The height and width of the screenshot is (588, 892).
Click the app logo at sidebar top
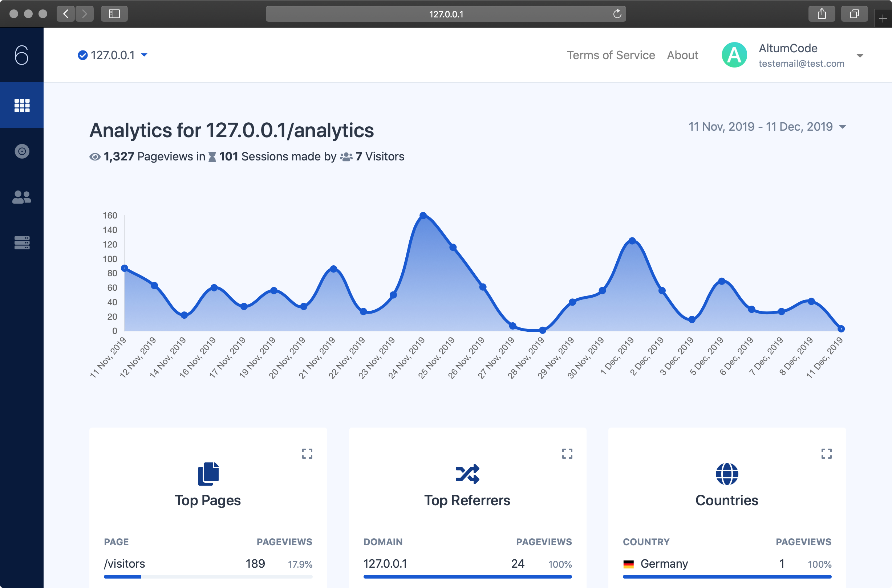tap(22, 55)
